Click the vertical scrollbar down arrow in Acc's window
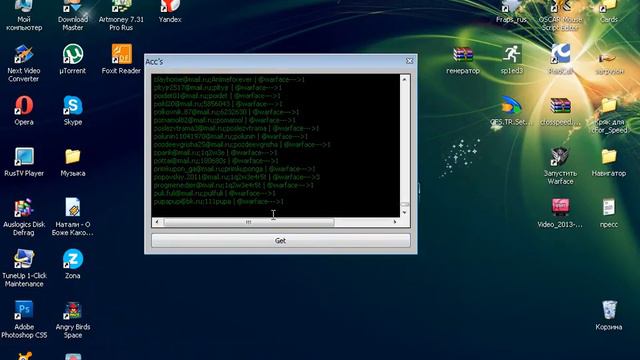Image resolution: width=640 pixels, height=360 pixels. tap(404, 212)
